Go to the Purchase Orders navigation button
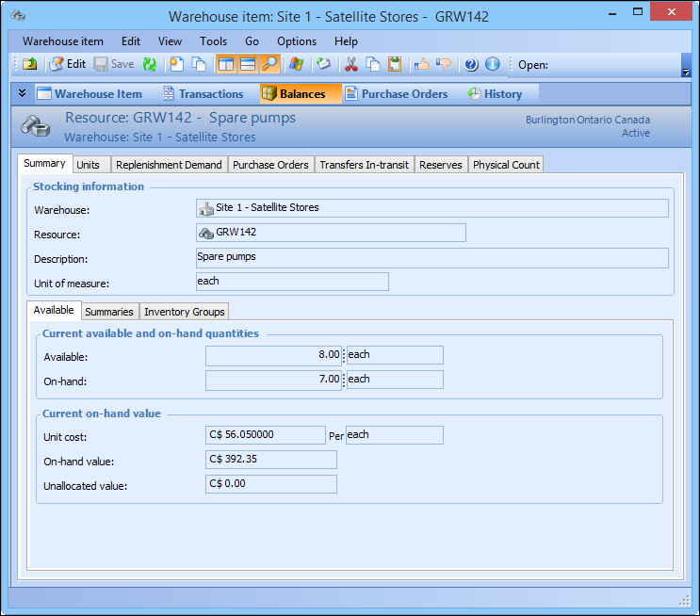This screenshot has width=700, height=616. click(x=396, y=93)
